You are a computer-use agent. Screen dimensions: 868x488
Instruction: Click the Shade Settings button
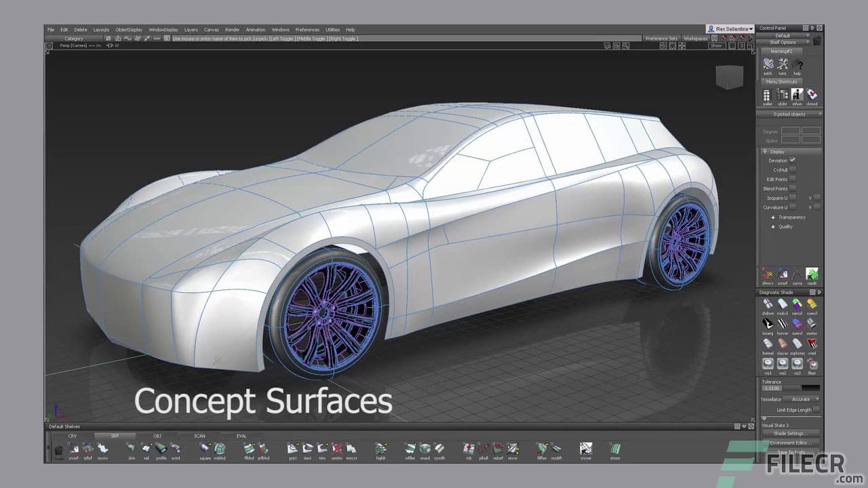791,433
